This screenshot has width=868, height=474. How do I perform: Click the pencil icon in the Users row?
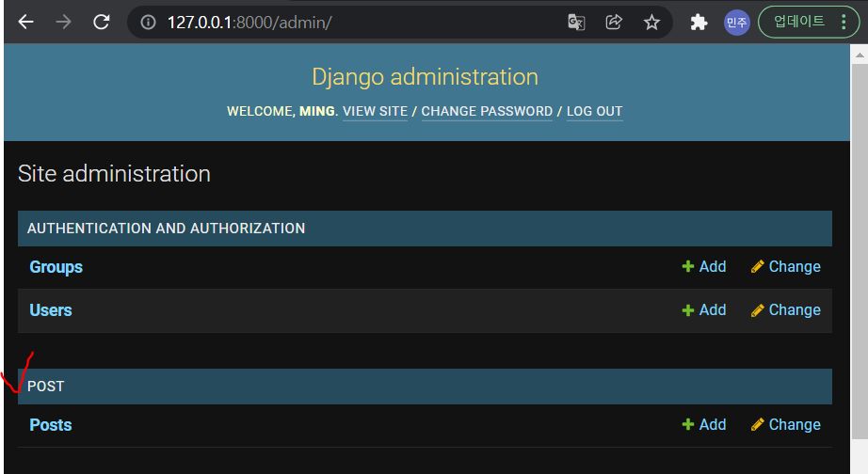pos(757,309)
